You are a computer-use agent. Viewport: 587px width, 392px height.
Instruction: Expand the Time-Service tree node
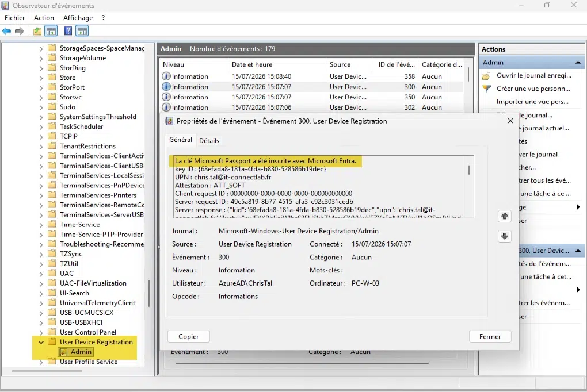(x=41, y=225)
